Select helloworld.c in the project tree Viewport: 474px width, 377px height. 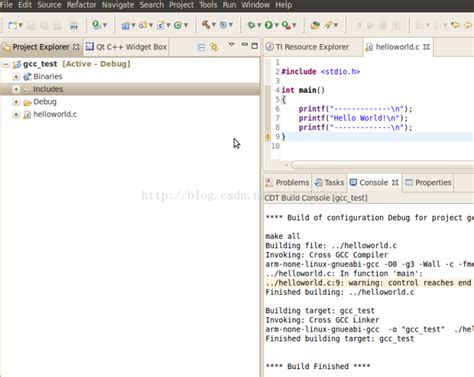[x=55, y=114]
